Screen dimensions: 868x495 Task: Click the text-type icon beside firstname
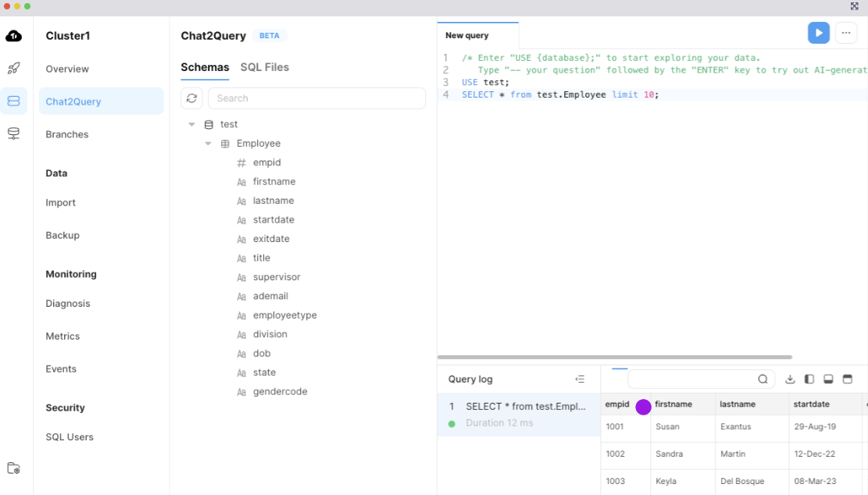coord(241,182)
